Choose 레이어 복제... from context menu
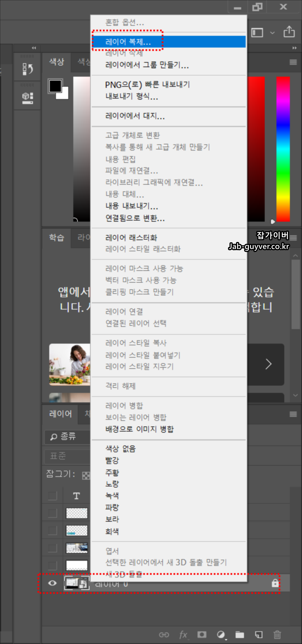 tap(169, 41)
